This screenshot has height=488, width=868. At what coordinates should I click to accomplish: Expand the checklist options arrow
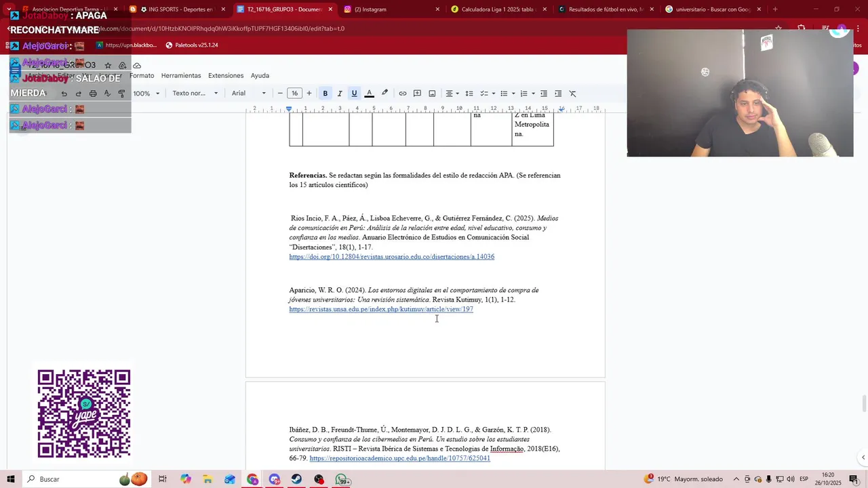[493, 94]
